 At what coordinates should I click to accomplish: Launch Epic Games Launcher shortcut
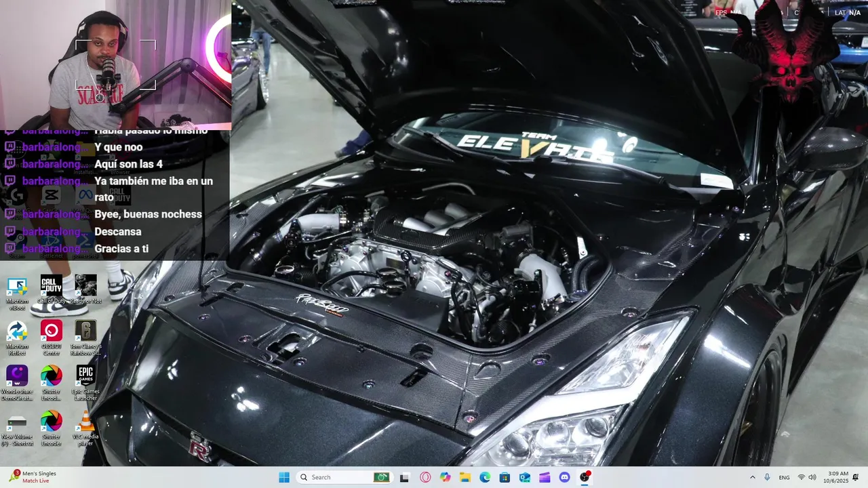tap(85, 383)
